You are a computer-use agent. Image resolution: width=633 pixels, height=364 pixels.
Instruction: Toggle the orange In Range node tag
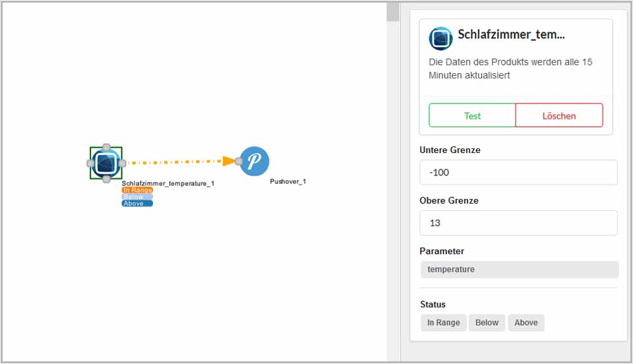[x=137, y=190]
